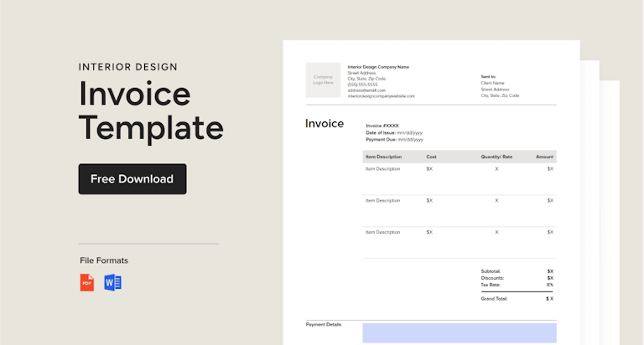The image size is (644, 345).
Task: Select the Invoice #XXXX number field
Action: pyautogui.click(x=382, y=126)
